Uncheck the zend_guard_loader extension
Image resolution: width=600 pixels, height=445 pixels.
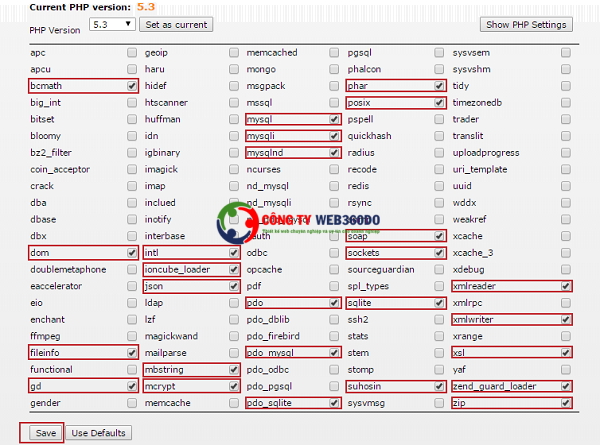point(566,386)
